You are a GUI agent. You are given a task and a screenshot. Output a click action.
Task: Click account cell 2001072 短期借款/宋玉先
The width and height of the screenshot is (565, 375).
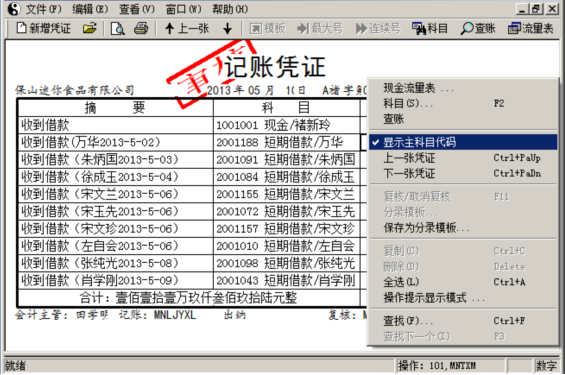click(x=287, y=211)
